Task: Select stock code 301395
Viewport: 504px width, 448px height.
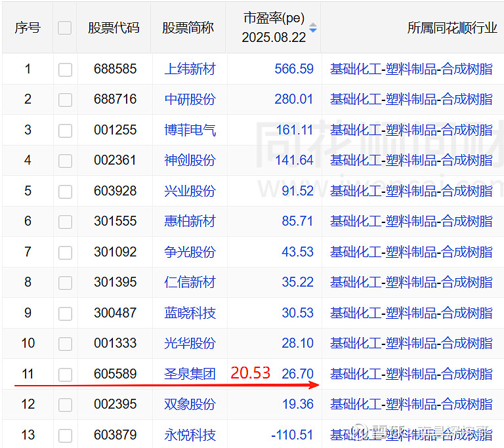Action: (x=115, y=282)
